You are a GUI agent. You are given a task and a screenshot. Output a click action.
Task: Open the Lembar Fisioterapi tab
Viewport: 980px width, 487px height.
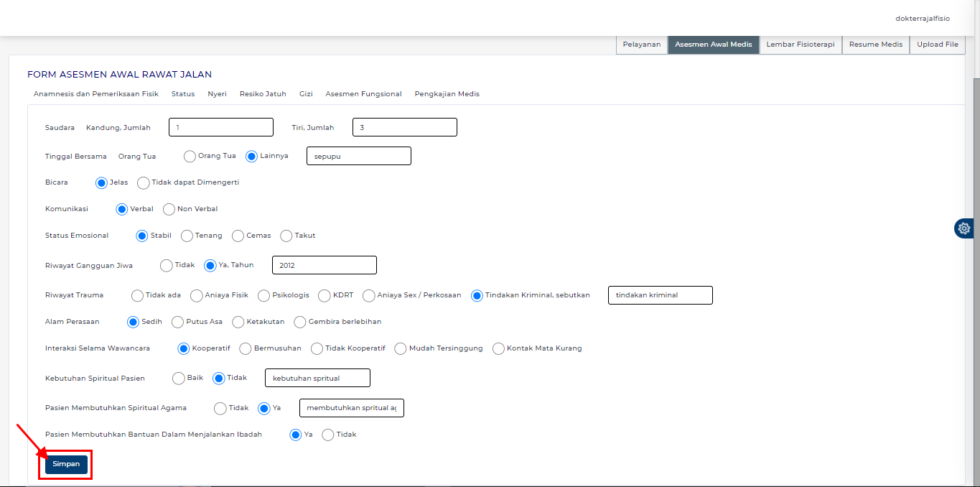pyautogui.click(x=800, y=45)
